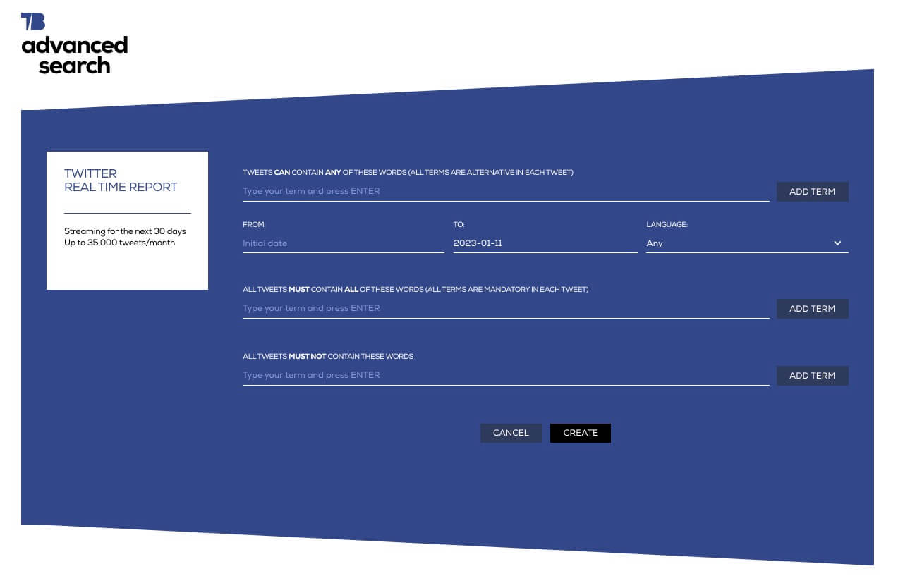Click 'Up to 35,000 tweets/month' text
This screenshot has width=898, height=588.
tap(119, 243)
